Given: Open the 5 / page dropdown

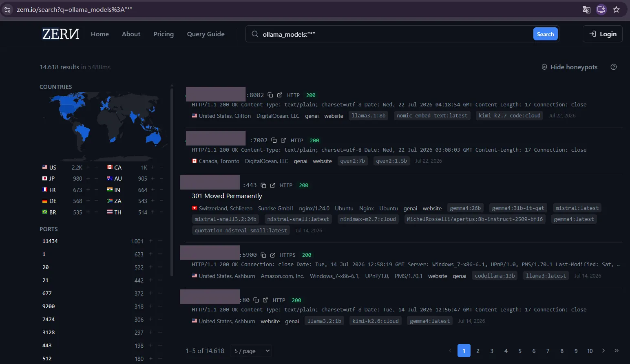Looking at the screenshot, I should click(x=251, y=351).
